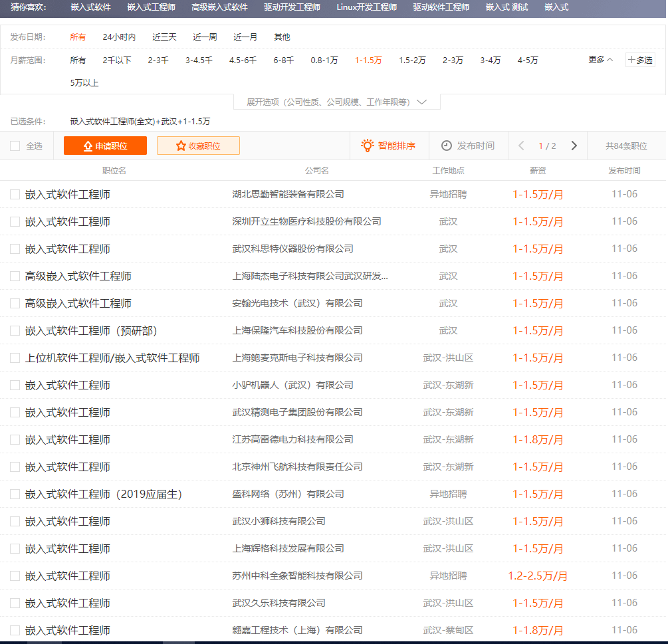Filter by 近一周 publish date
This screenshot has height=644, width=668.
click(x=205, y=37)
